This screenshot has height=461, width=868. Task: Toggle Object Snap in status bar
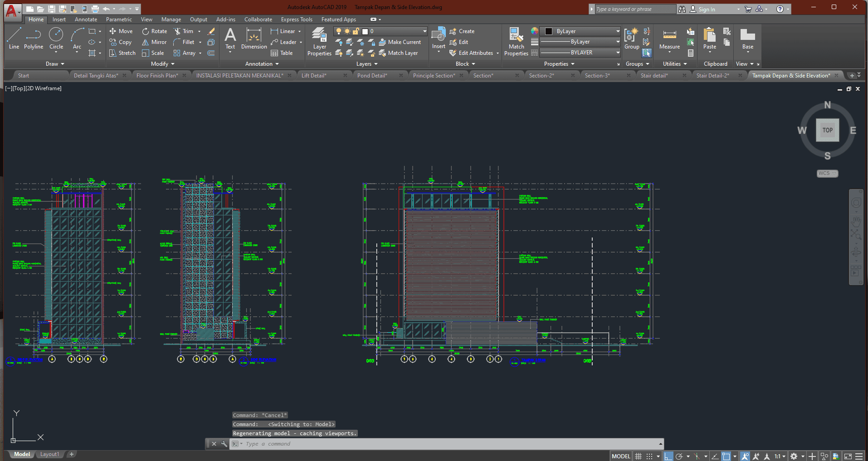point(726,456)
